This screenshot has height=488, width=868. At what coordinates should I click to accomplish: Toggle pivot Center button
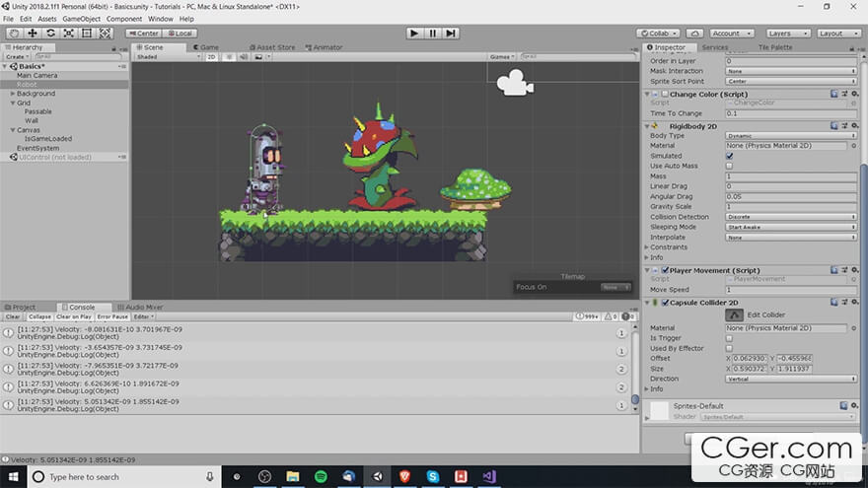[x=143, y=34]
